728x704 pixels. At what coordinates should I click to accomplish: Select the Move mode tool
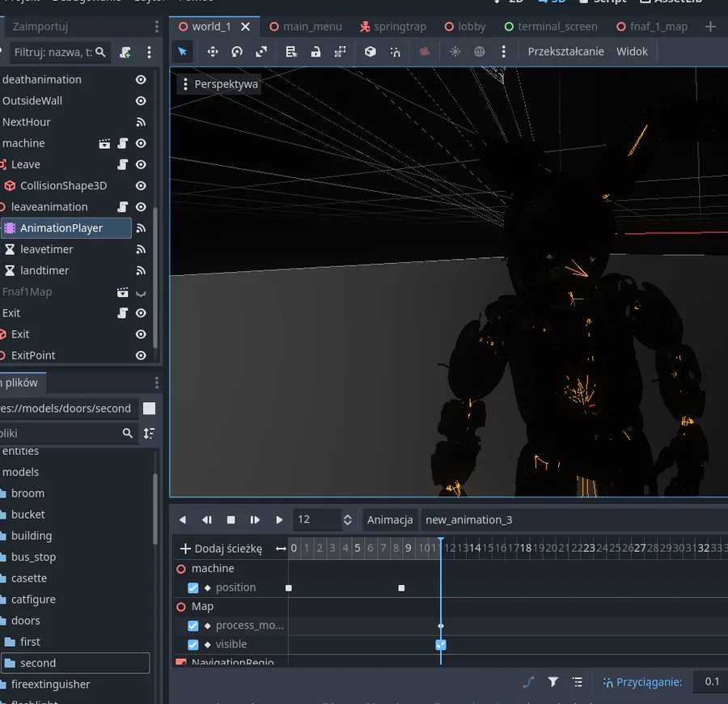tap(213, 51)
